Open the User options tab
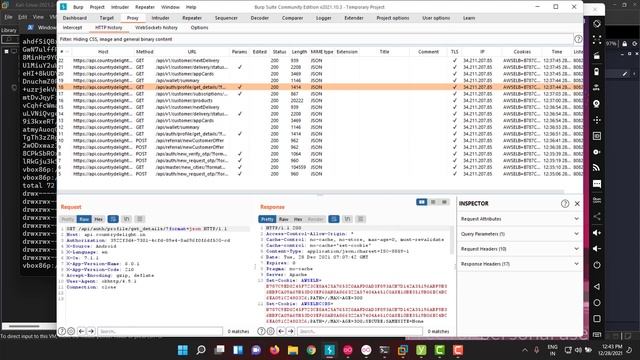640x360 pixels. 436,18
